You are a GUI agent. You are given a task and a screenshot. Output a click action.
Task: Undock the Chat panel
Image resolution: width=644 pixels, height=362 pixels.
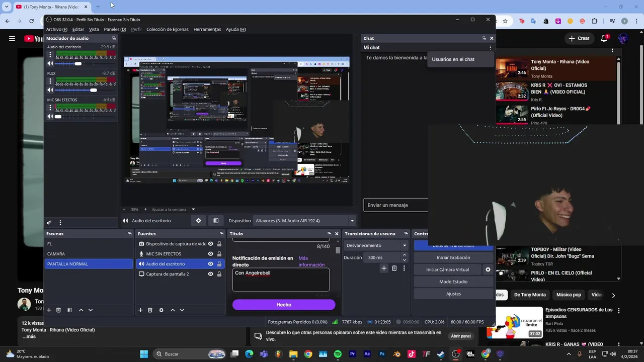(484, 38)
